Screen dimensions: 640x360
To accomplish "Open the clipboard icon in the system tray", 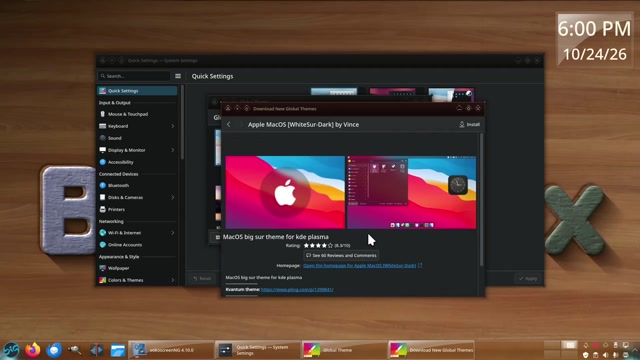I will (x=596, y=355).
